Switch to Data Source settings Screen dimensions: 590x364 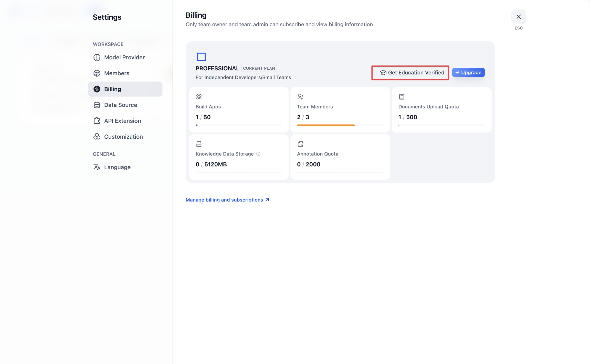pos(120,105)
